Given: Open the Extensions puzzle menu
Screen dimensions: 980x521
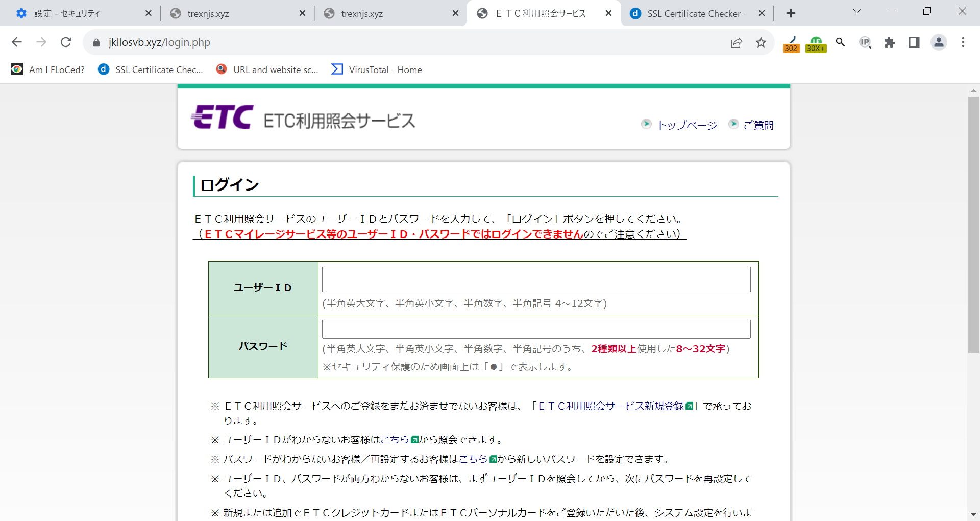Looking at the screenshot, I should 890,42.
